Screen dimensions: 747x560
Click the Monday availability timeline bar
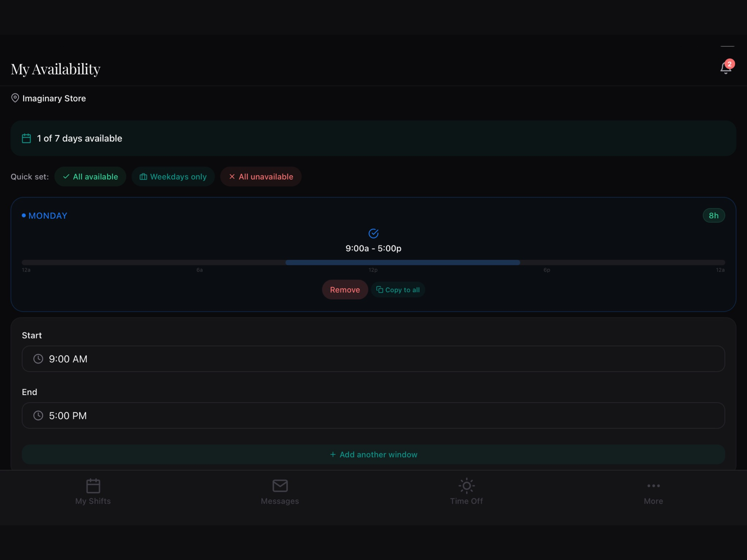click(x=373, y=262)
